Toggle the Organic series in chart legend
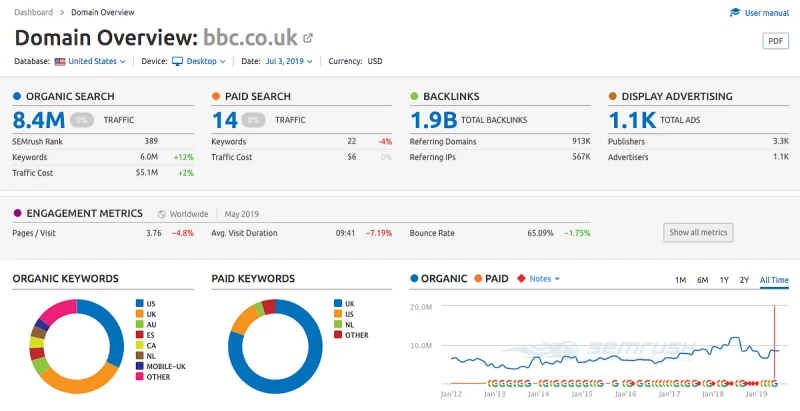 (438, 278)
